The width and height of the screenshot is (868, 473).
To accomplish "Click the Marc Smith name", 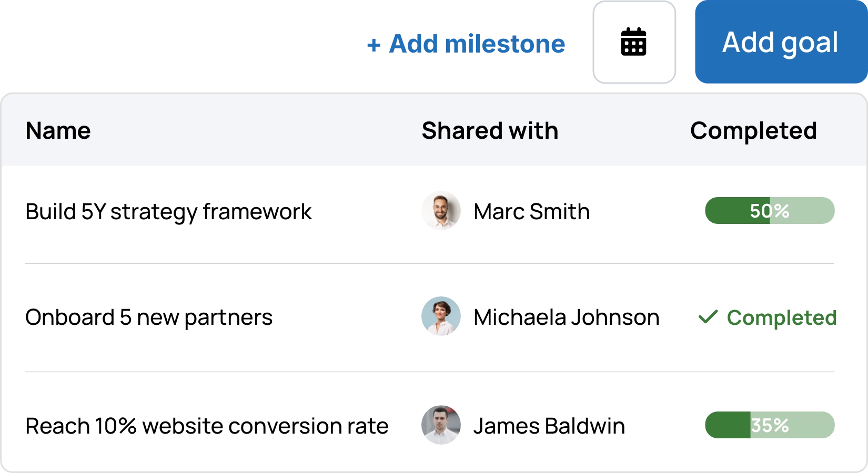I will pyautogui.click(x=531, y=212).
